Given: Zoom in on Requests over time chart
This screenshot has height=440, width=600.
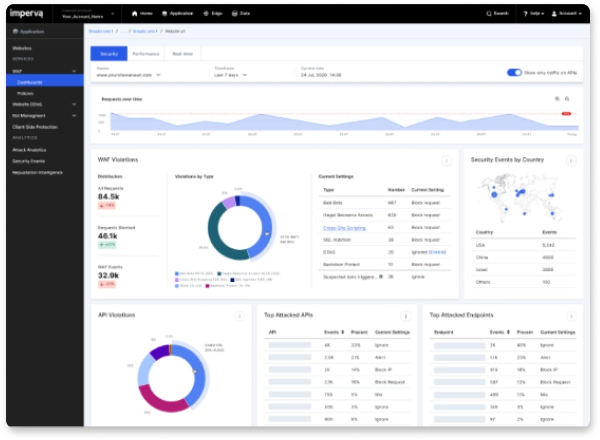Looking at the screenshot, I should 557,99.
